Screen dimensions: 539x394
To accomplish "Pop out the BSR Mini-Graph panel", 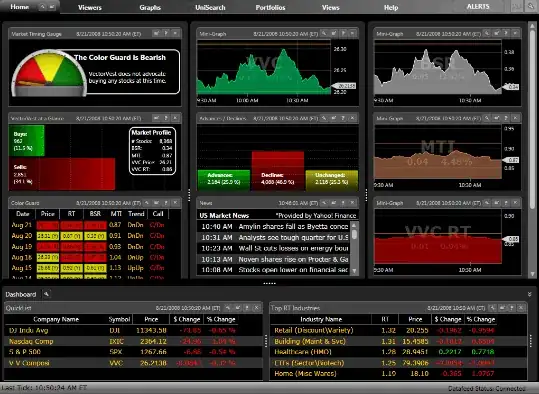I will 496,33.
